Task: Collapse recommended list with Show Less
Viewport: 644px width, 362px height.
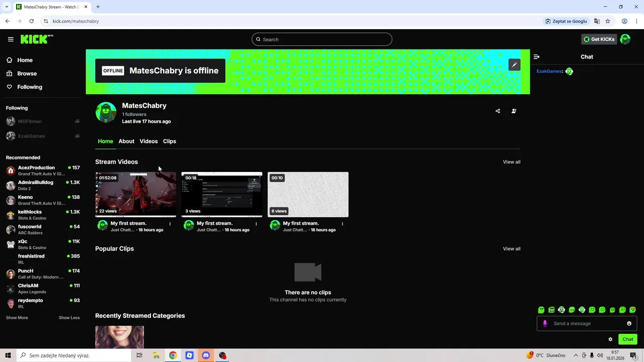Action: (69, 318)
